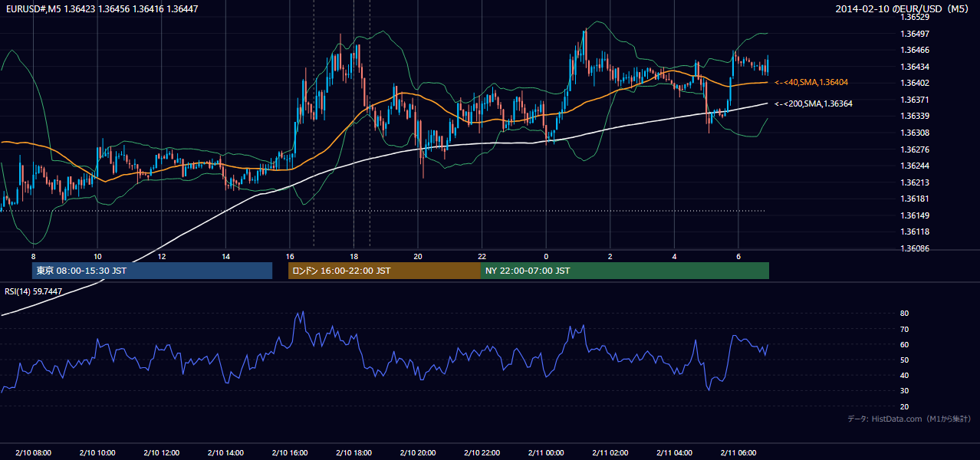Click price axis value 1.36339
The image size is (980, 460).
(x=914, y=116)
